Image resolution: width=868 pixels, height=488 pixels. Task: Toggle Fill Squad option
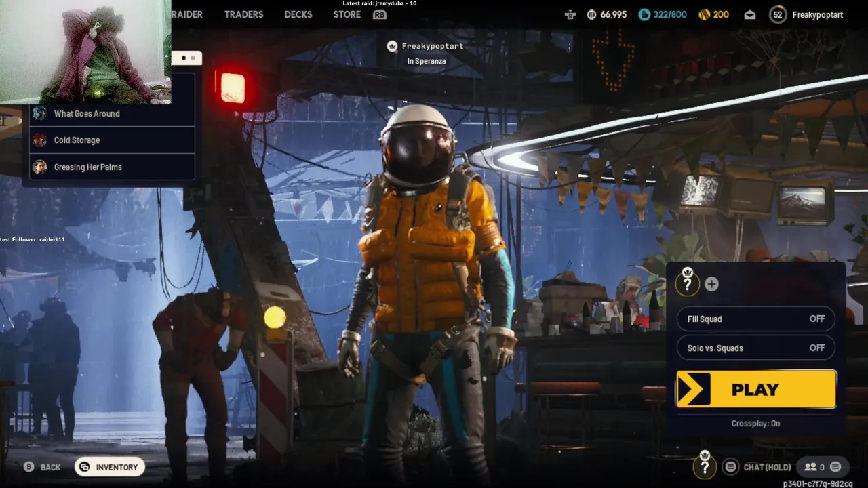755,319
